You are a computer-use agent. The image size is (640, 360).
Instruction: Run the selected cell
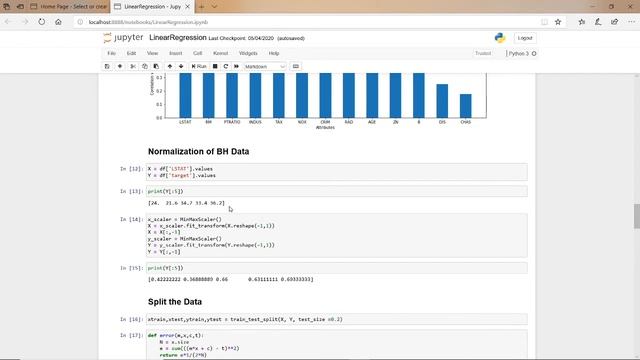pos(199,66)
